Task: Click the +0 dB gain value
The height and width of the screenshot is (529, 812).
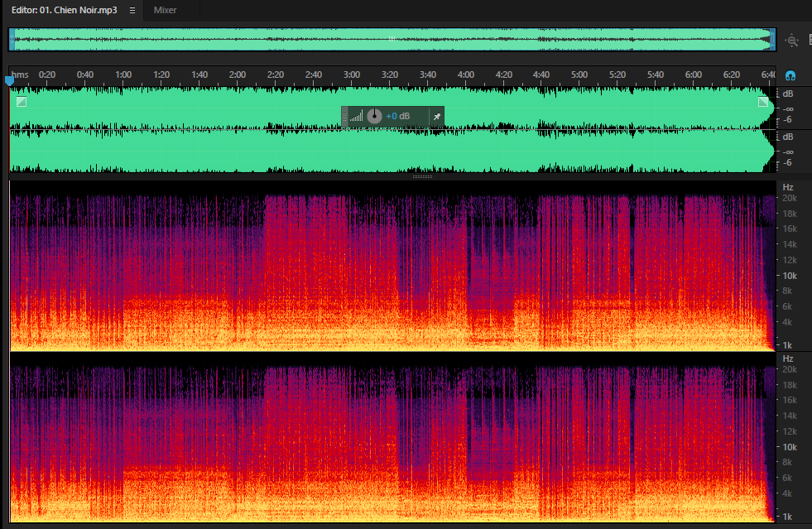Action: click(397, 116)
